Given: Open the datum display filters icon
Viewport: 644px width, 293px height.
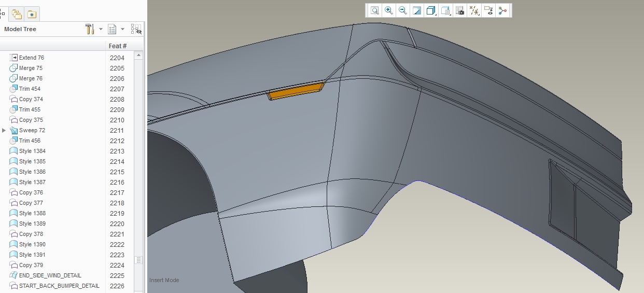Looking at the screenshot, I should [x=474, y=10].
